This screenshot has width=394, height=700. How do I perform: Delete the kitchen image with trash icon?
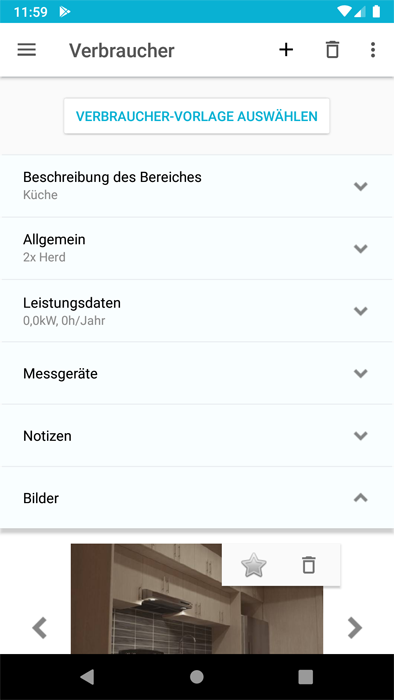click(x=308, y=565)
